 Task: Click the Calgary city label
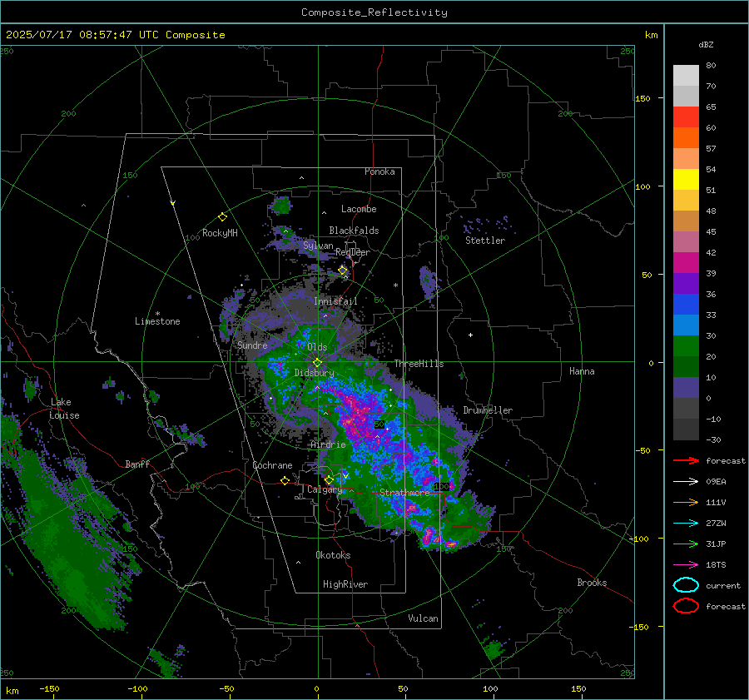tap(325, 489)
